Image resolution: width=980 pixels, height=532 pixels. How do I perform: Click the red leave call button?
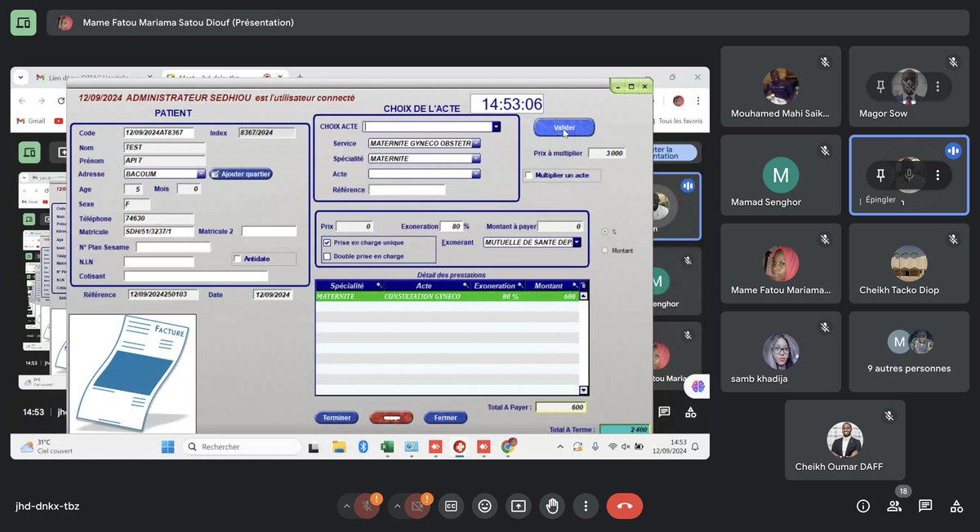pos(625,506)
